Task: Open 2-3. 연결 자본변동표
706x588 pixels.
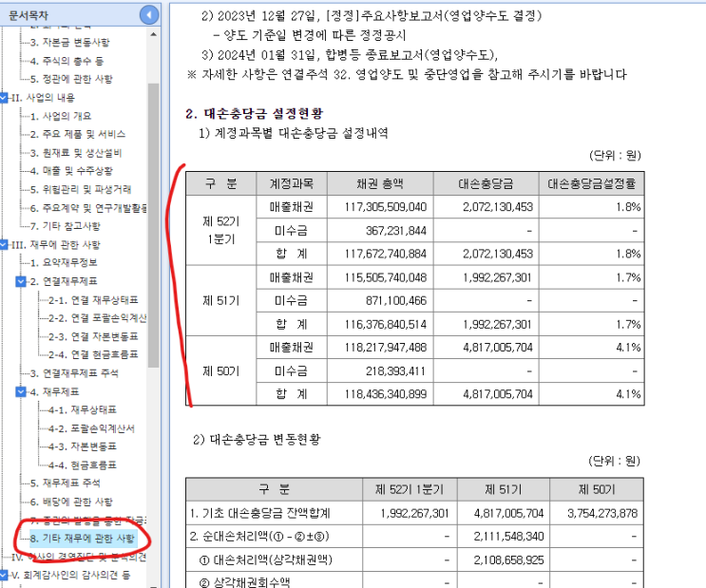Action: (93, 337)
